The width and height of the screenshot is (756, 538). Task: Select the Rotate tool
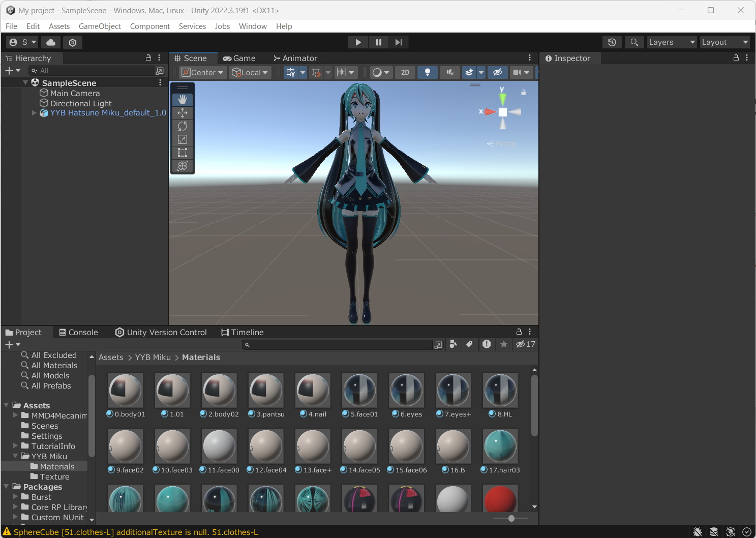tap(182, 126)
